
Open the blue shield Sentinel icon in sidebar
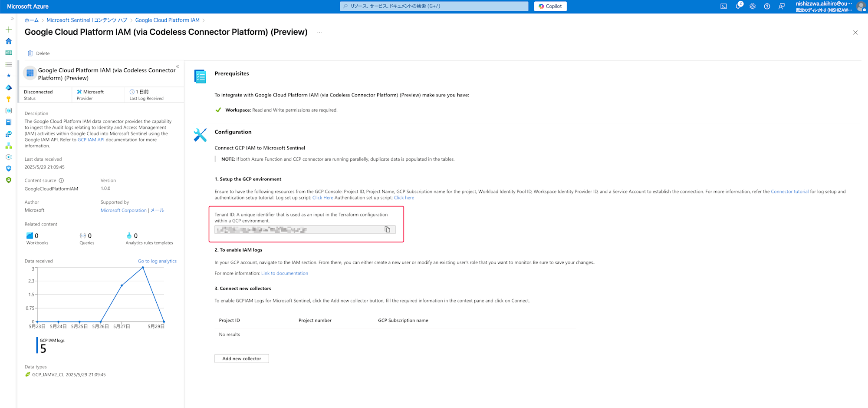click(x=8, y=169)
